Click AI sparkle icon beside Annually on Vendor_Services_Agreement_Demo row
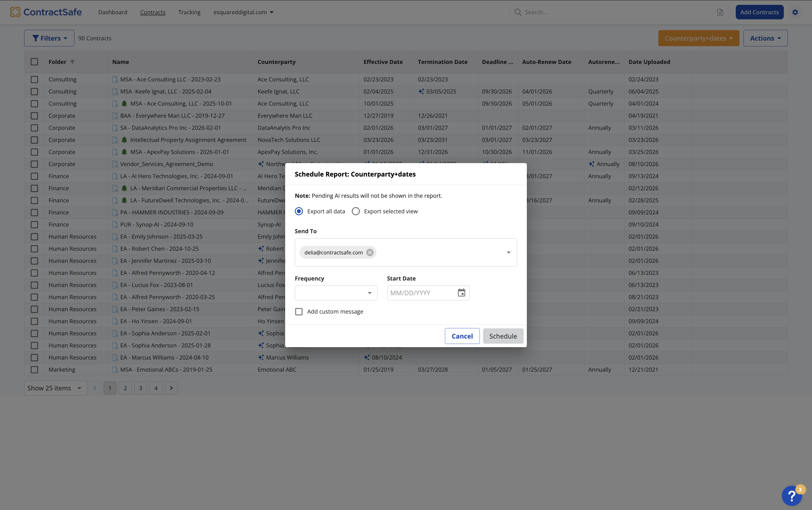The height and width of the screenshot is (510, 812). click(592, 164)
